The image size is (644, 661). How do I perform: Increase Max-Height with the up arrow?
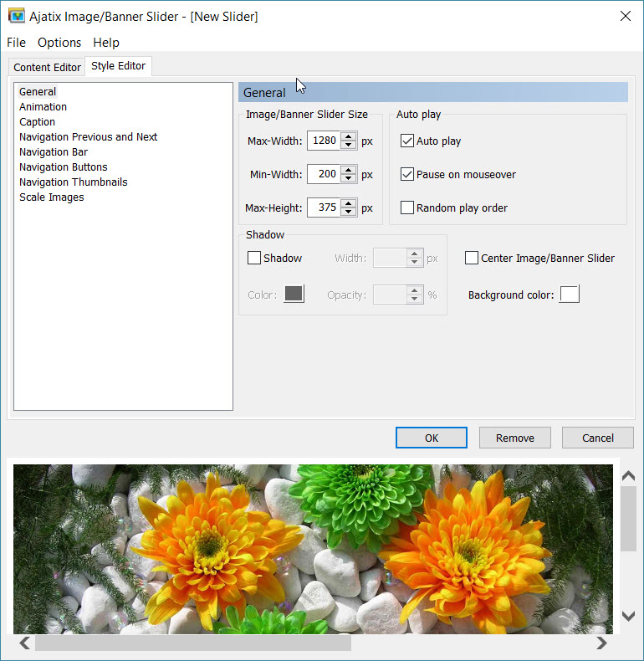coord(349,203)
